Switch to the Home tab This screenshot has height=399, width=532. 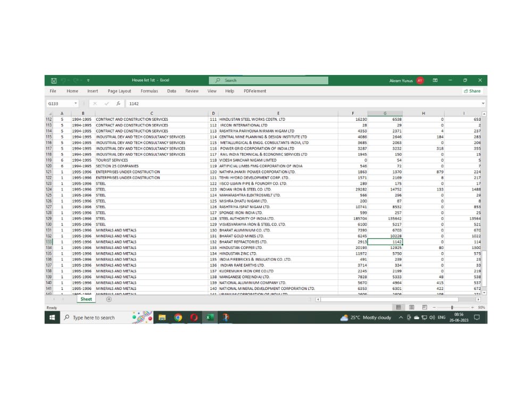72,91
